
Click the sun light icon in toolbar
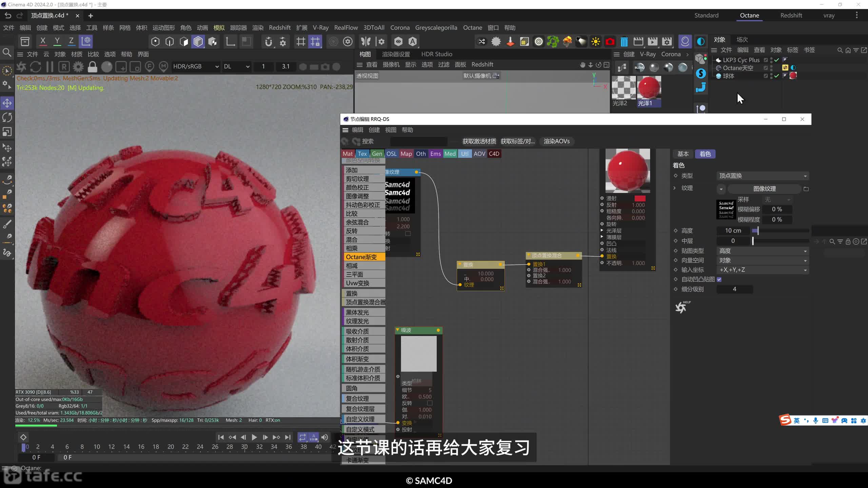click(596, 42)
